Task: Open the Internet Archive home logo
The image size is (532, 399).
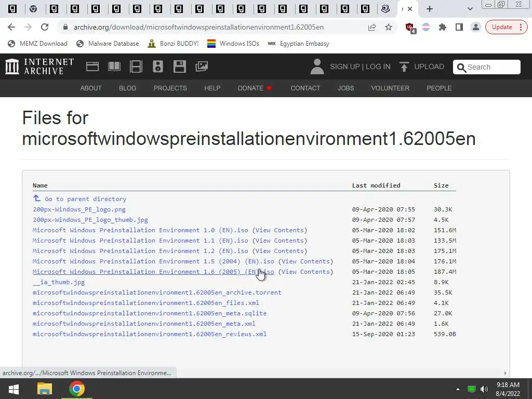Action: coord(39,66)
